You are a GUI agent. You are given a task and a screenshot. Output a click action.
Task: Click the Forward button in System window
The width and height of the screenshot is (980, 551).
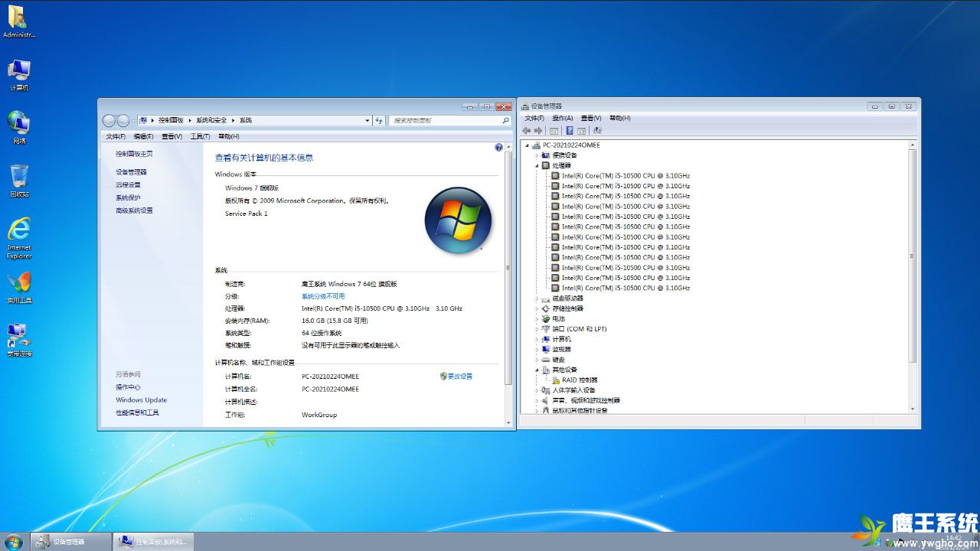[122, 120]
